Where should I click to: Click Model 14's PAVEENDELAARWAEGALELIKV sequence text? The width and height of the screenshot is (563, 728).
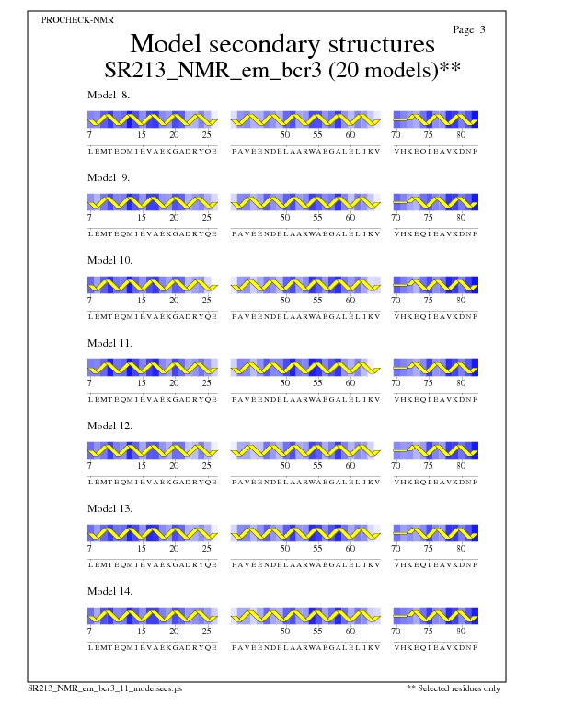(x=306, y=647)
